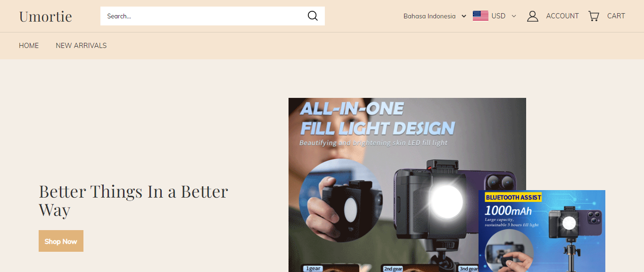Click the magnifying glass search icon
644x272 pixels.
313,16
